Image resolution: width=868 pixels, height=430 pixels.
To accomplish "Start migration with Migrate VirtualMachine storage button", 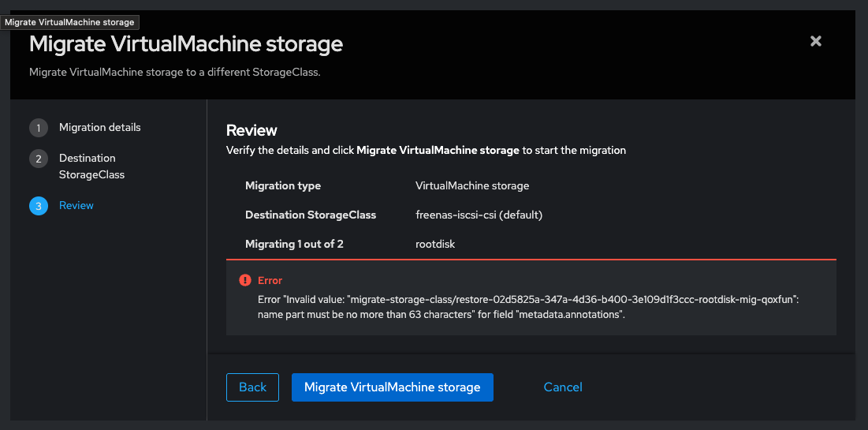I will 392,387.
